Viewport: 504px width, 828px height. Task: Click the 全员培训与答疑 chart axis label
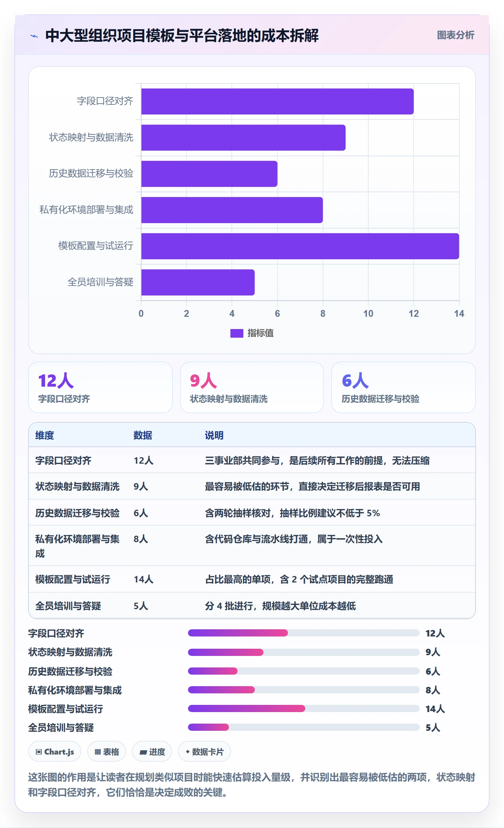(x=100, y=282)
